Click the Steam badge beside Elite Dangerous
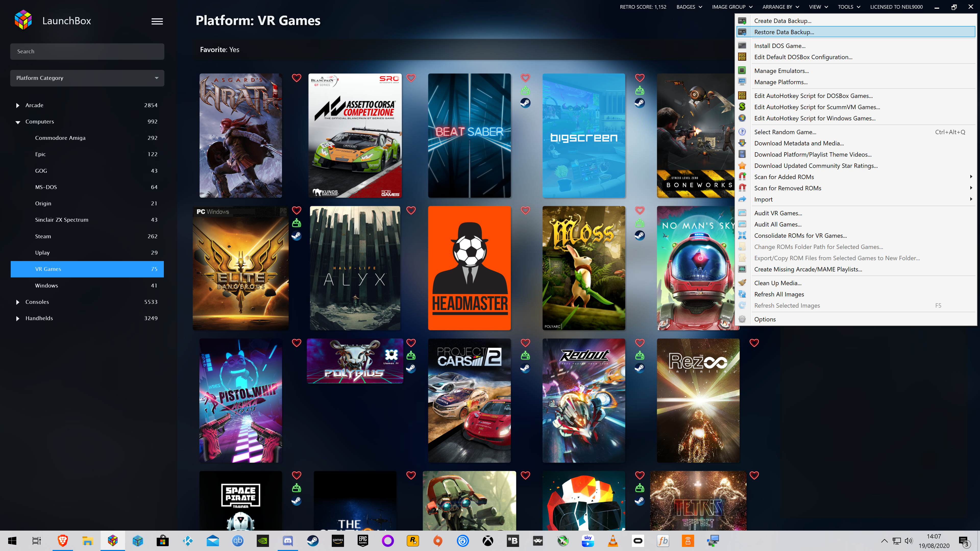Image resolution: width=980 pixels, height=551 pixels. pyautogui.click(x=296, y=236)
